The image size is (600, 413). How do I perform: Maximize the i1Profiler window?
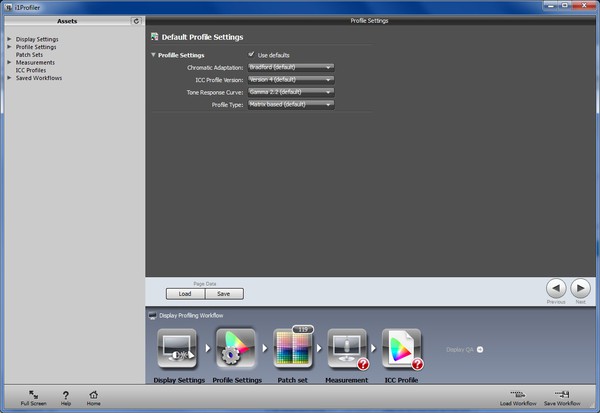tap(565, 5)
